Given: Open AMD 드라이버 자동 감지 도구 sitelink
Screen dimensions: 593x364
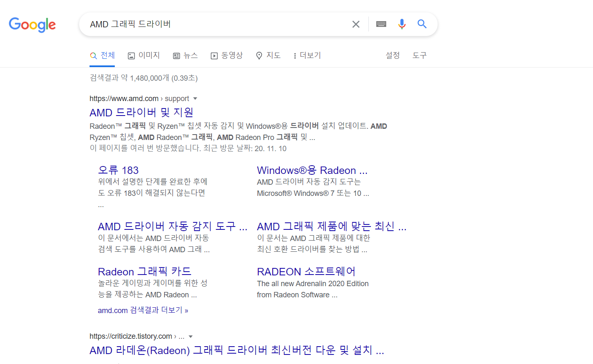Looking at the screenshot, I should pos(172,227).
